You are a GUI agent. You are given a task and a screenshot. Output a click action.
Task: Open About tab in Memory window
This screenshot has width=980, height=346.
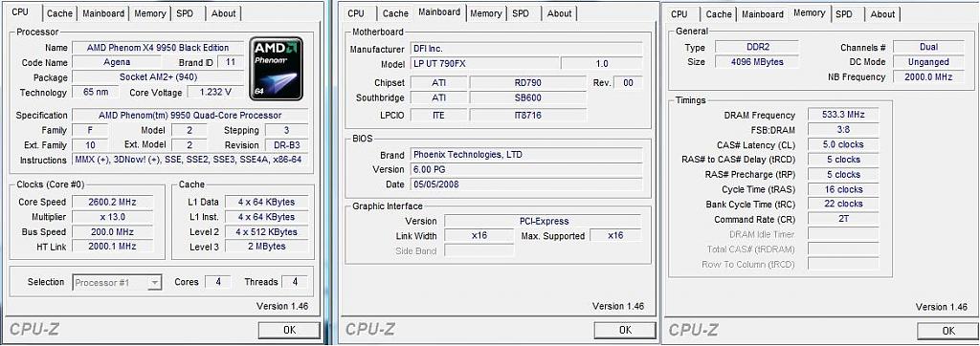(883, 13)
